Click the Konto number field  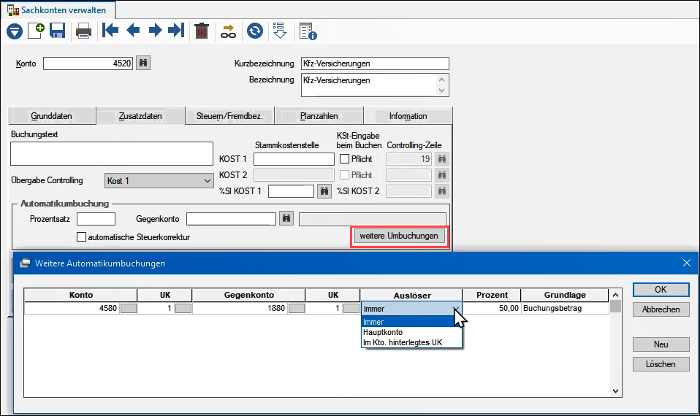click(88, 63)
